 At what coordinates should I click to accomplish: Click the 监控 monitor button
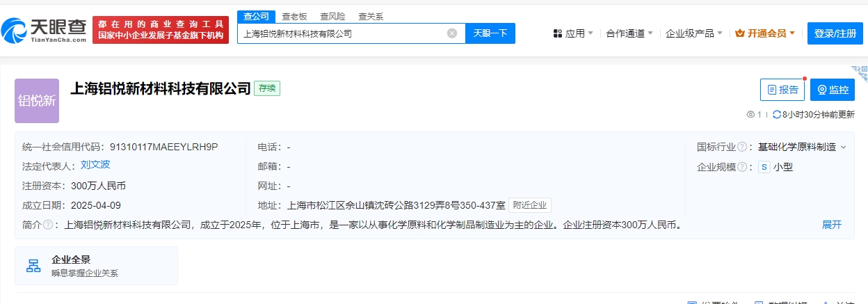(833, 90)
